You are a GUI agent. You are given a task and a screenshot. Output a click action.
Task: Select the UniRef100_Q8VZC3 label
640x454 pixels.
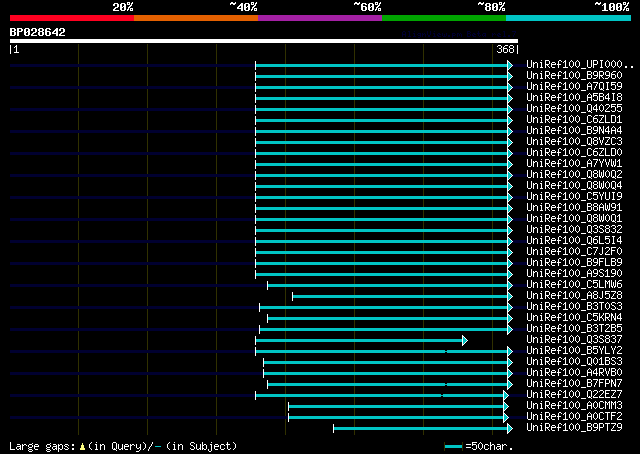574,142
